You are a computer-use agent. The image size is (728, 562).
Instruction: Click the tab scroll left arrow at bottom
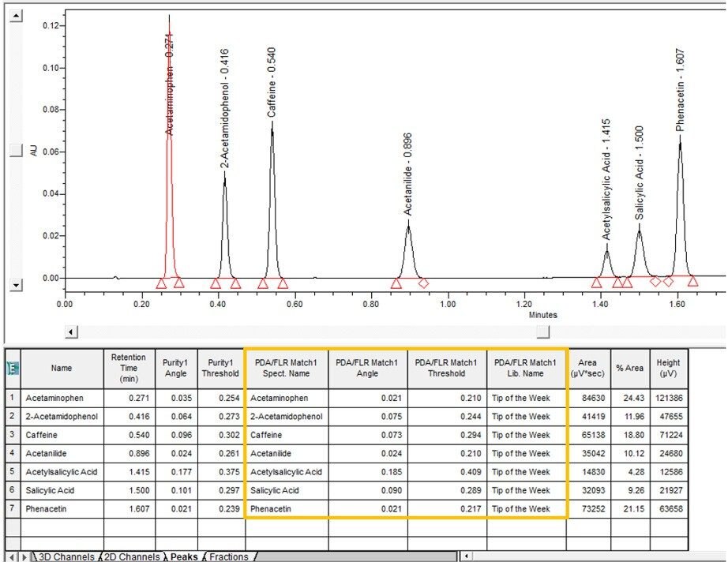point(13,556)
